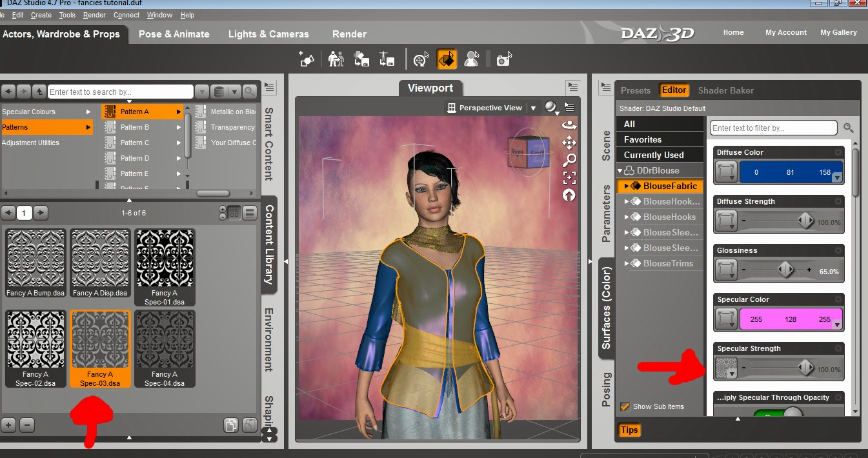
Task: Click the Create New Primitive toolbar icon
Action: point(307,59)
